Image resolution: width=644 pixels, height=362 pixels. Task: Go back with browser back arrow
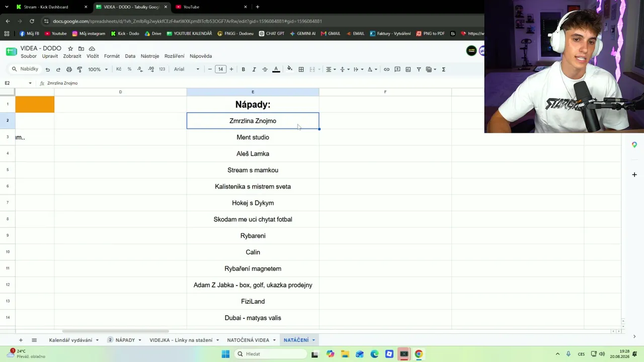[x=8, y=21]
